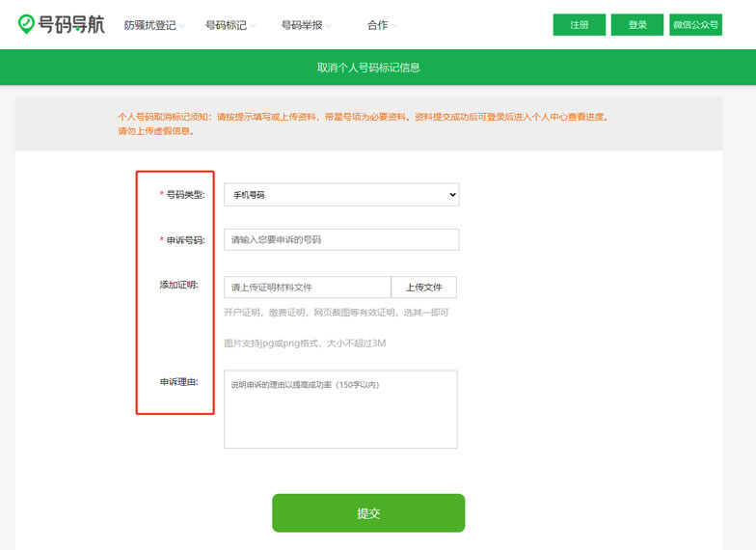Click the 申诉理由 field label
756x550 pixels.
(x=178, y=383)
